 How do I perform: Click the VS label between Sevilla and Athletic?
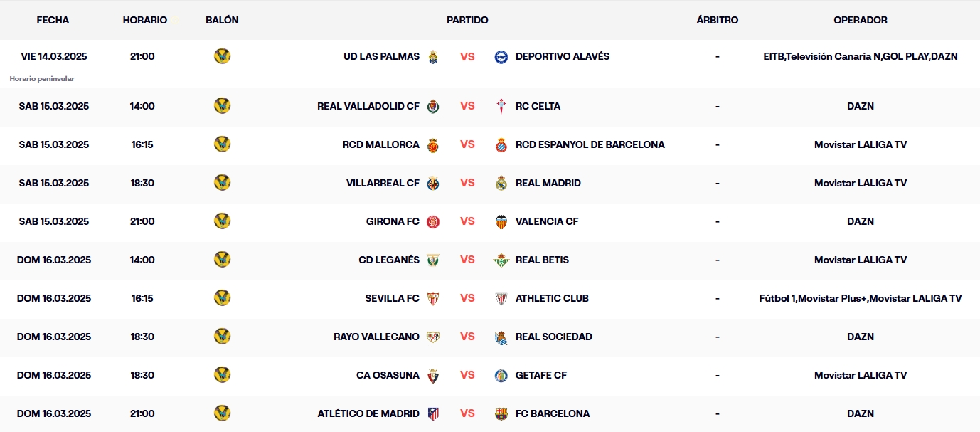pyautogui.click(x=467, y=298)
